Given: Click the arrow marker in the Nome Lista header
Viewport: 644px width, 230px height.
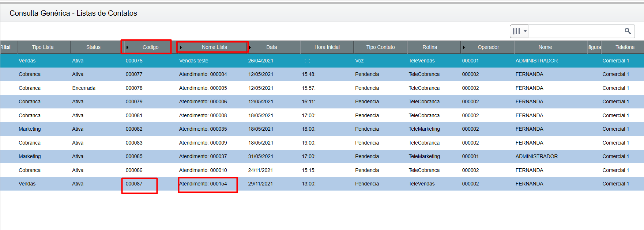Looking at the screenshot, I should tap(181, 47).
